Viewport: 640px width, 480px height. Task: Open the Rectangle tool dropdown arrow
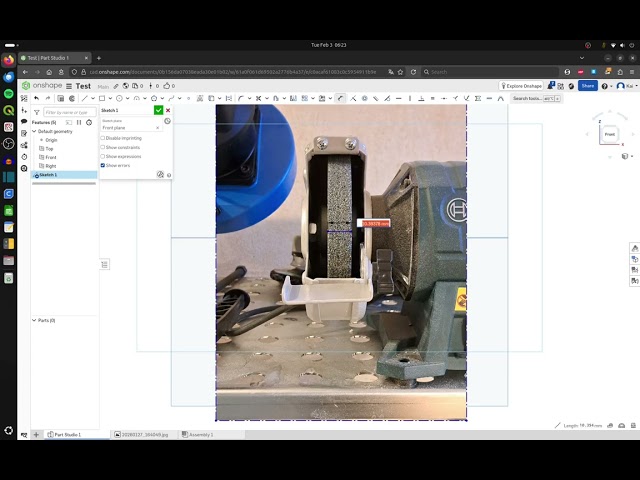click(x=110, y=98)
